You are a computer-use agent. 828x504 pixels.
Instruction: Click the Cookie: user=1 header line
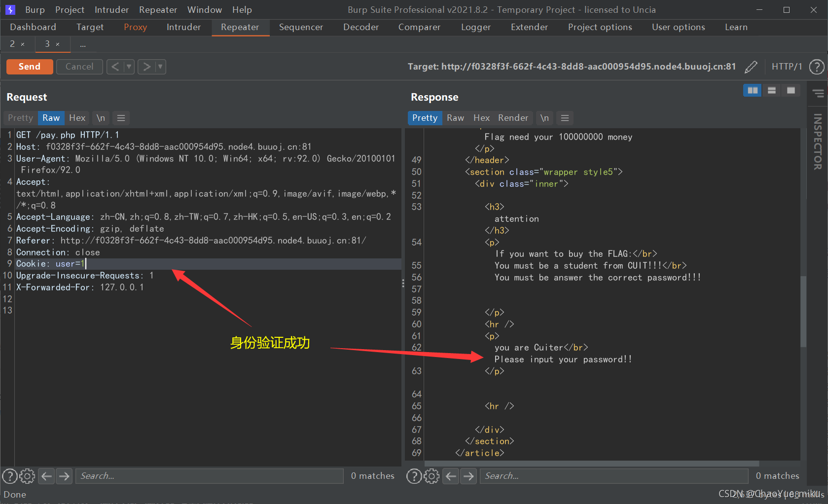click(208, 264)
